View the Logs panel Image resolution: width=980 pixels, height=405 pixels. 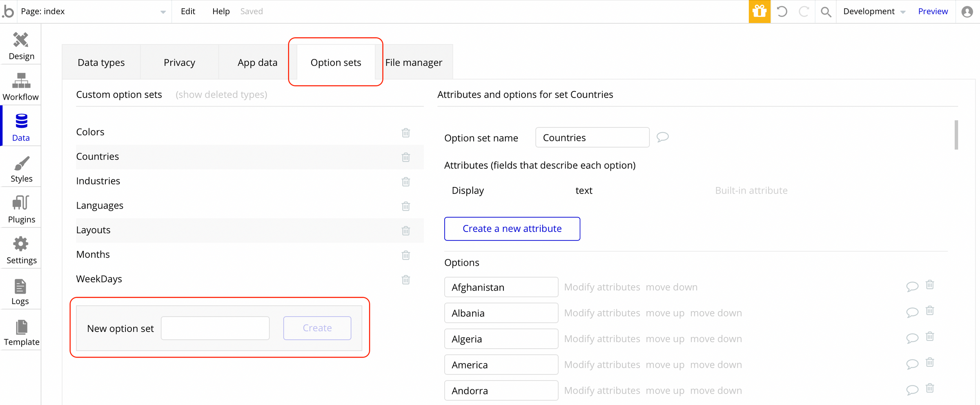(x=21, y=290)
